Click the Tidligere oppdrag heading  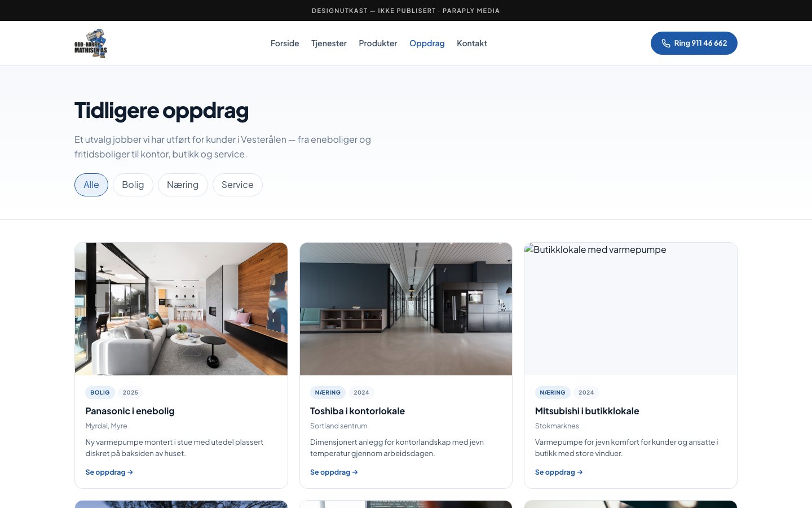tap(161, 111)
